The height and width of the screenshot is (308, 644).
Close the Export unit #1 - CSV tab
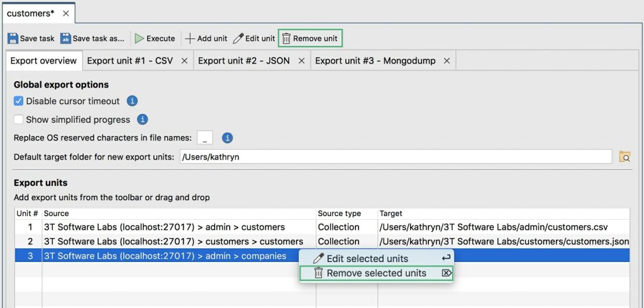[184, 61]
